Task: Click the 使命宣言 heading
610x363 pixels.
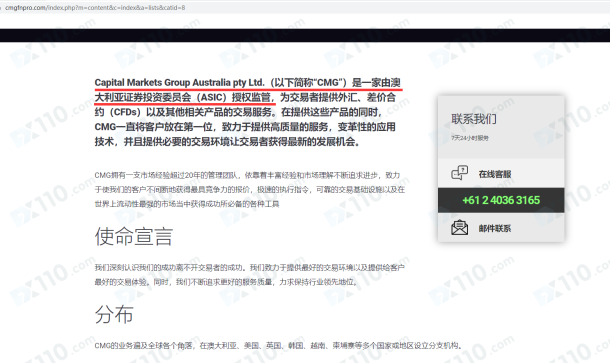Action: (133, 236)
